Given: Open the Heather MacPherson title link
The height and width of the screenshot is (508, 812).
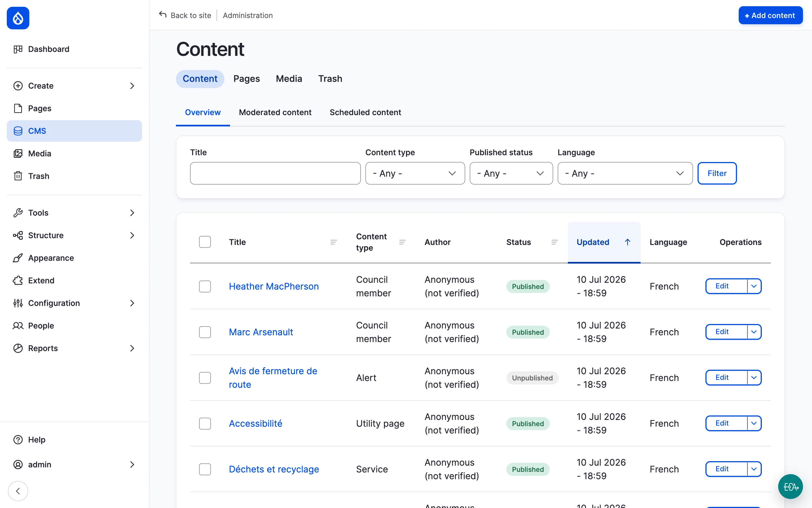Looking at the screenshot, I should point(274,286).
